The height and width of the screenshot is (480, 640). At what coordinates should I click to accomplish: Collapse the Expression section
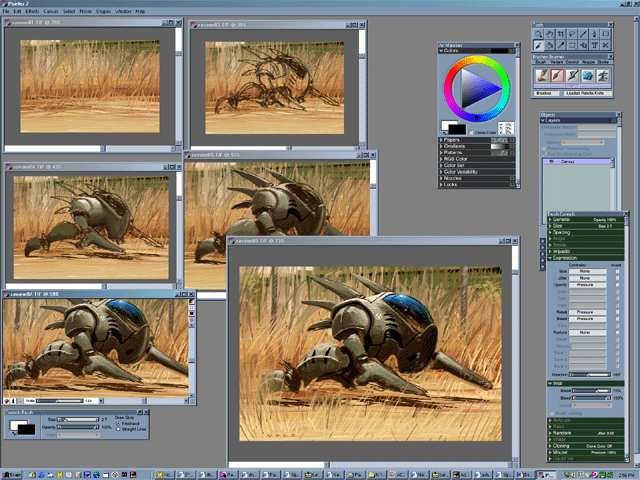[x=550, y=258]
